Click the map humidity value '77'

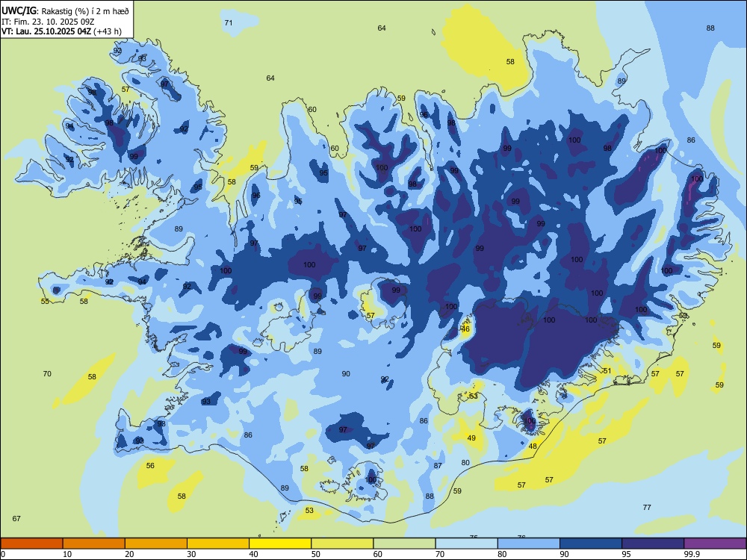click(647, 507)
